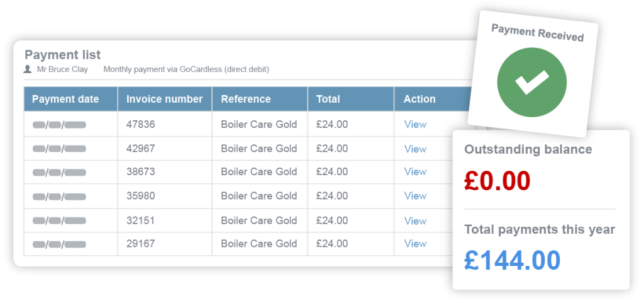The height and width of the screenshot is (303, 644).
Task: Click the Reference column header
Action: coord(246,99)
